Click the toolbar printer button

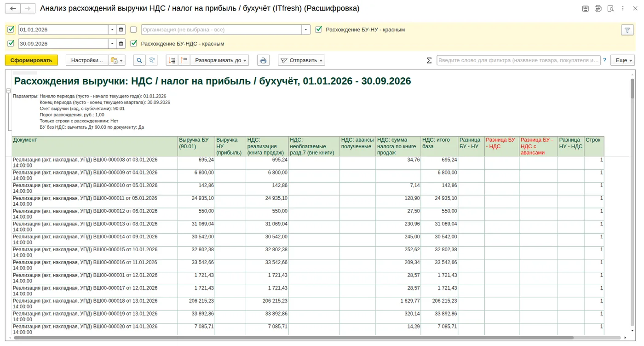(x=263, y=60)
